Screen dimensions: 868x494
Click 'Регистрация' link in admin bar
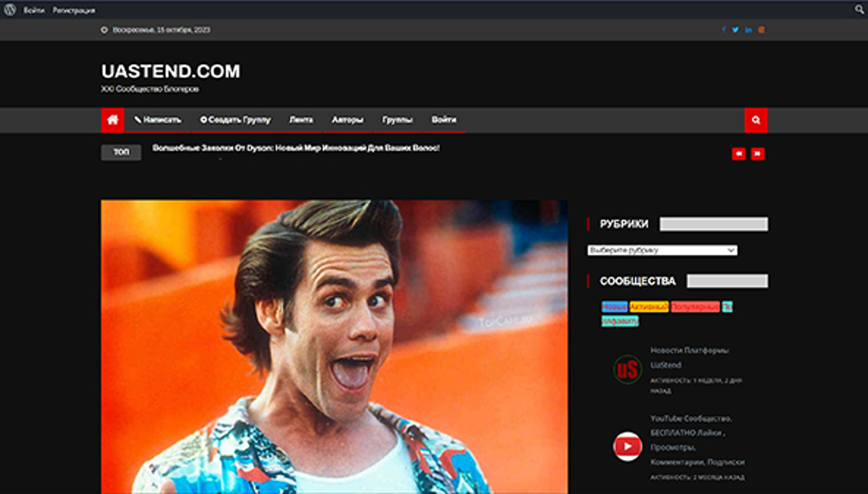click(74, 11)
